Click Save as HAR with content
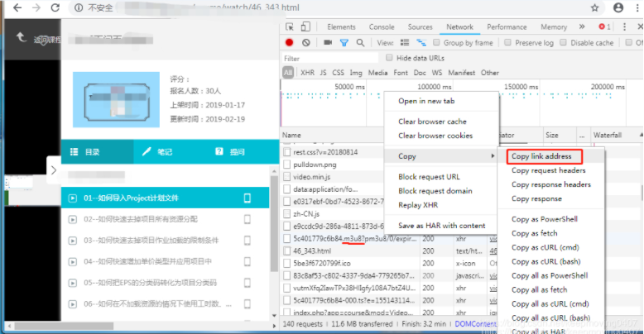The height and width of the screenshot is (334, 644). coord(441,226)
